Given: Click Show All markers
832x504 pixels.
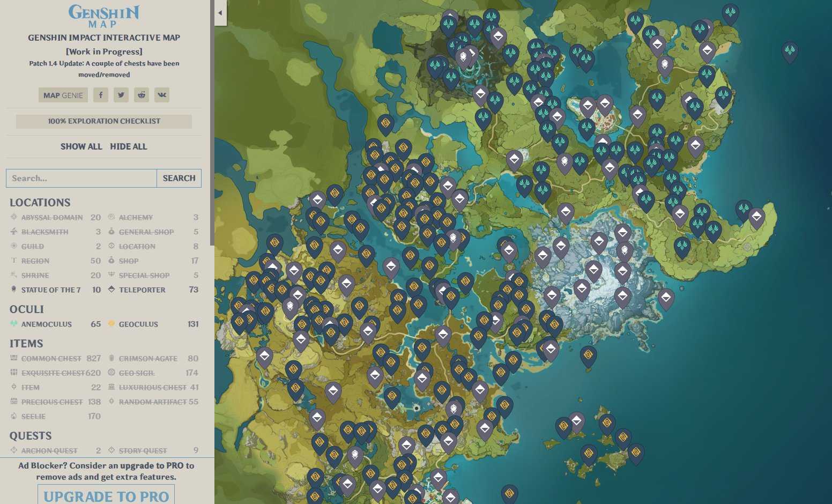Looking at the screenshot, I should 81,146.
